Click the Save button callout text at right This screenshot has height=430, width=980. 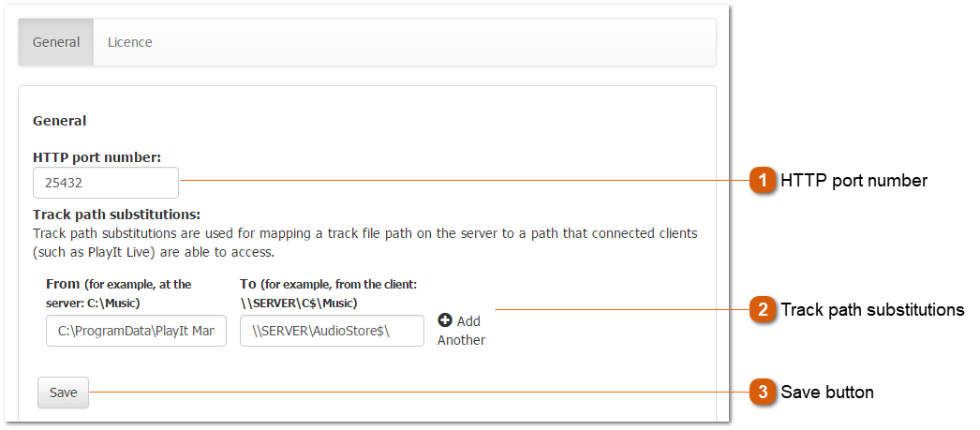click(827, 393)
